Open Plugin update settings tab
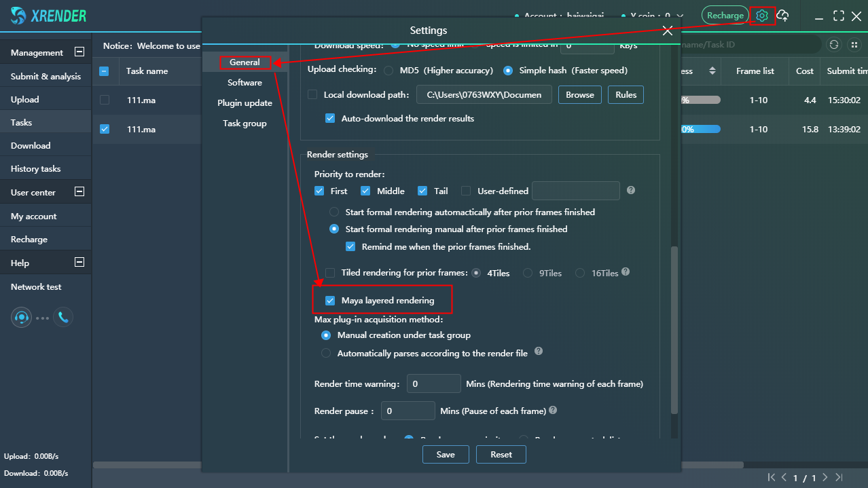This screenshot has width=868, height=488. pos(245,103)
